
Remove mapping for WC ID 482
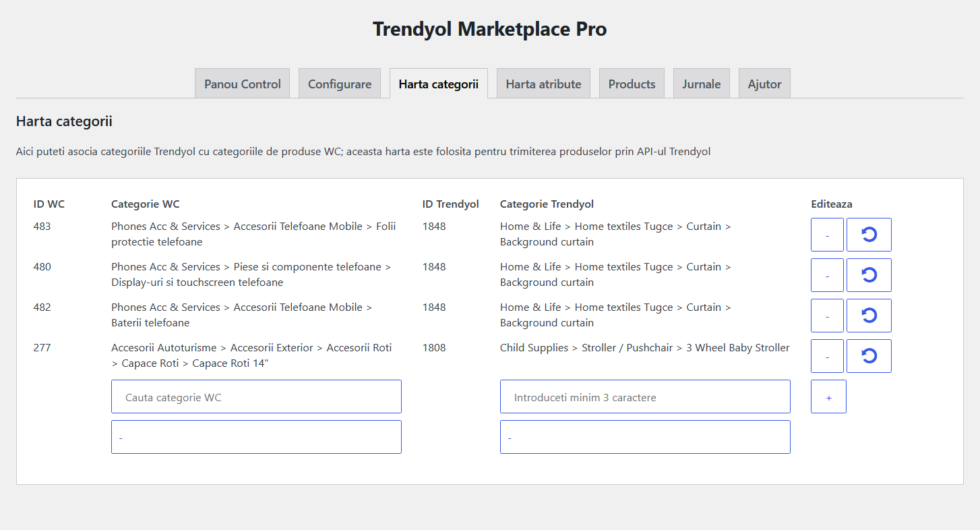pyautogui.click(x=827, y=316)
